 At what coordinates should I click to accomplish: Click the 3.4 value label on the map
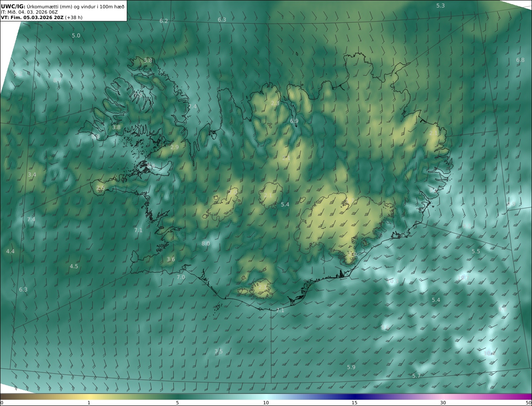coord(32,174)
